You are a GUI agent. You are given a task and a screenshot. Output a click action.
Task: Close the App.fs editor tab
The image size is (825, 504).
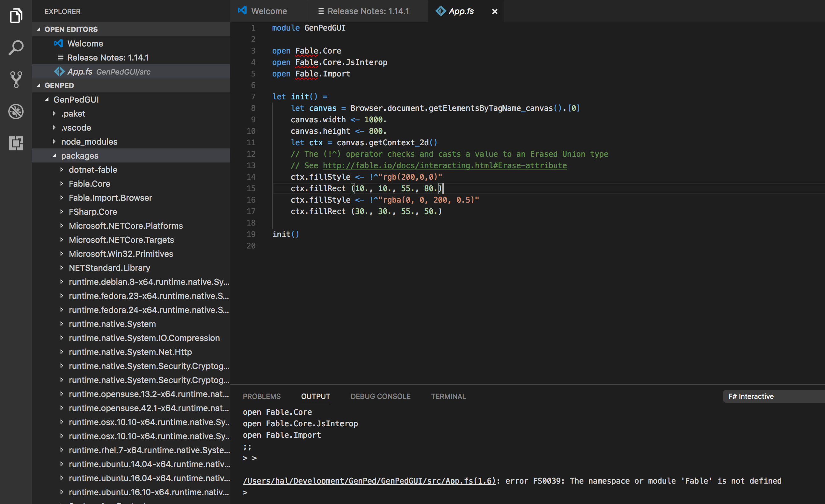click(494, 11)
